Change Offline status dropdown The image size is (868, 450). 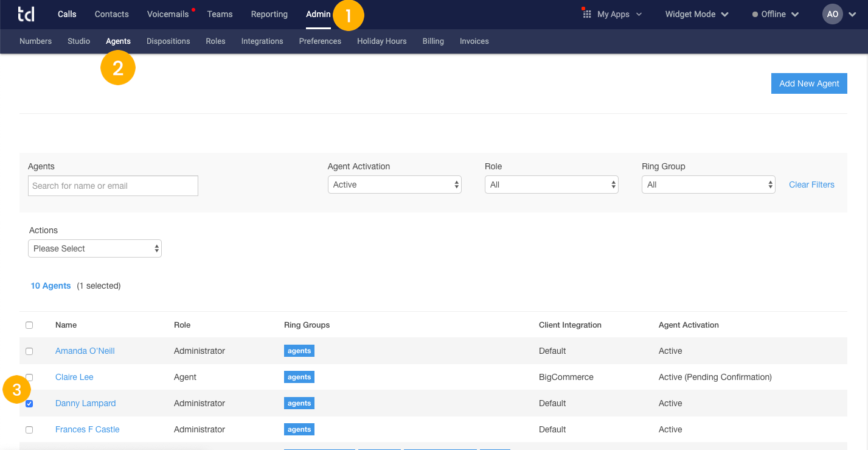pyautogui.click(x=776, y=14)
